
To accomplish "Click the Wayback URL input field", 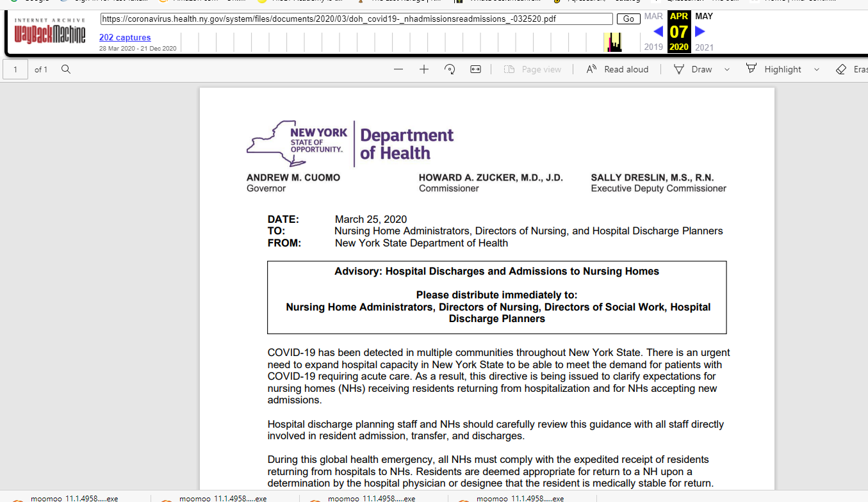I will (356, 19).
